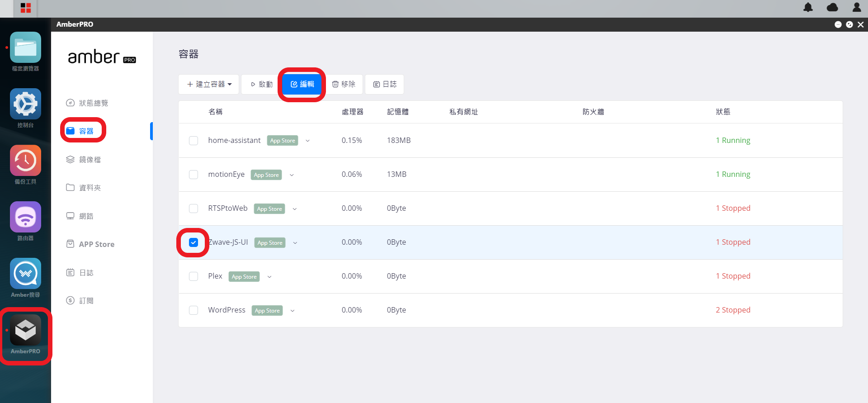Open notifications bell icon
Viewport: 868px width, 403px height.
point(808,7)
